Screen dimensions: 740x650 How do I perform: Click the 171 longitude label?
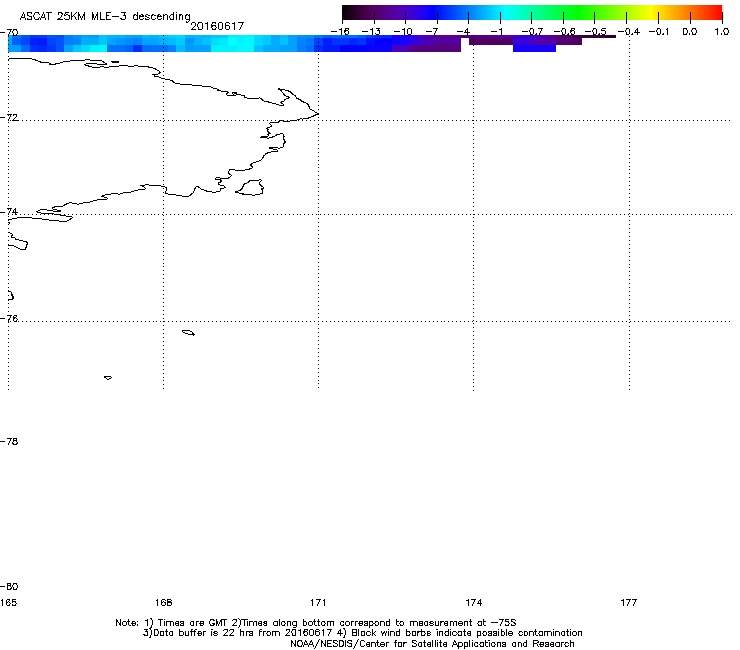pos(318,602)
